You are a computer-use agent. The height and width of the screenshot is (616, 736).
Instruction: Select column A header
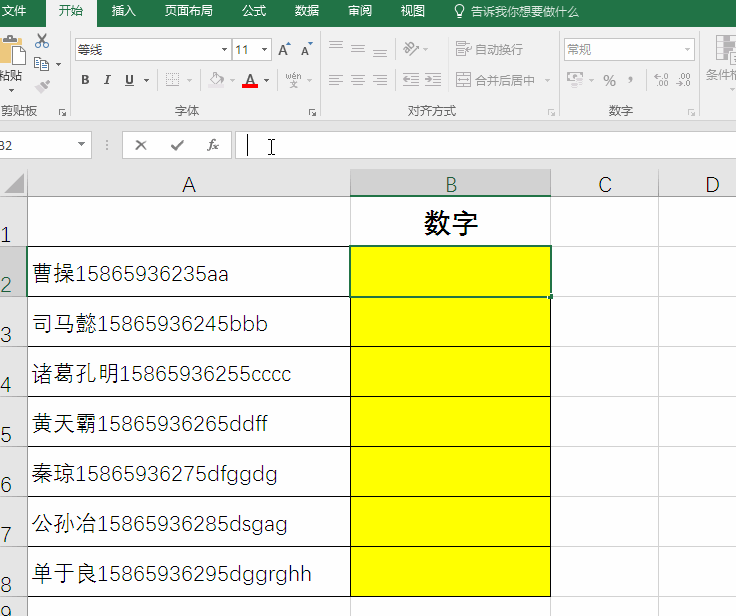coord(189,184)
